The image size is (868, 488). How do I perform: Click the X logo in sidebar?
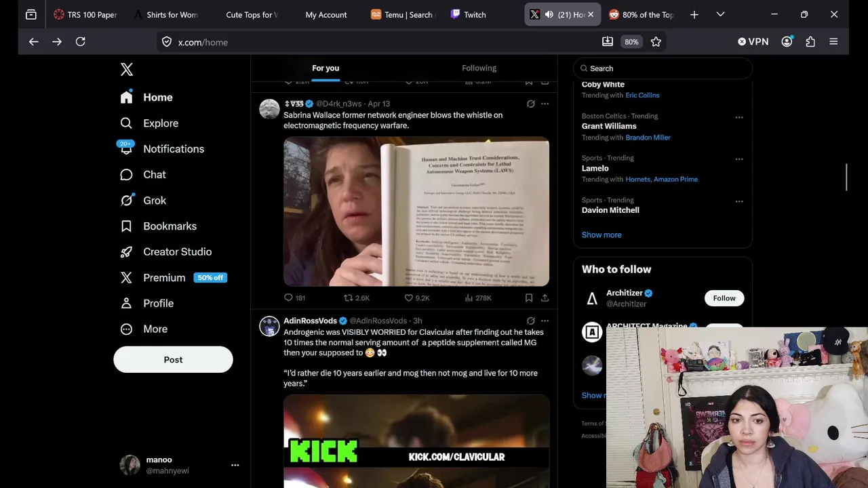pos(126,69)
